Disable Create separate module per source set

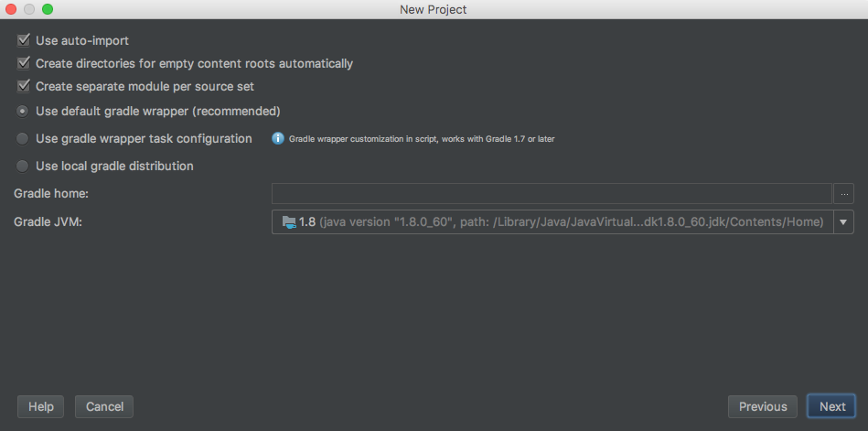(x=24, y=87)
